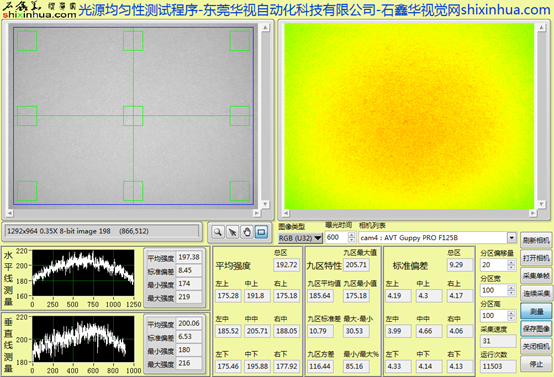This screenshot has width=554, height=377.
Task: Click the 曝光时间 field showing 600
Action: click(336, 237)
